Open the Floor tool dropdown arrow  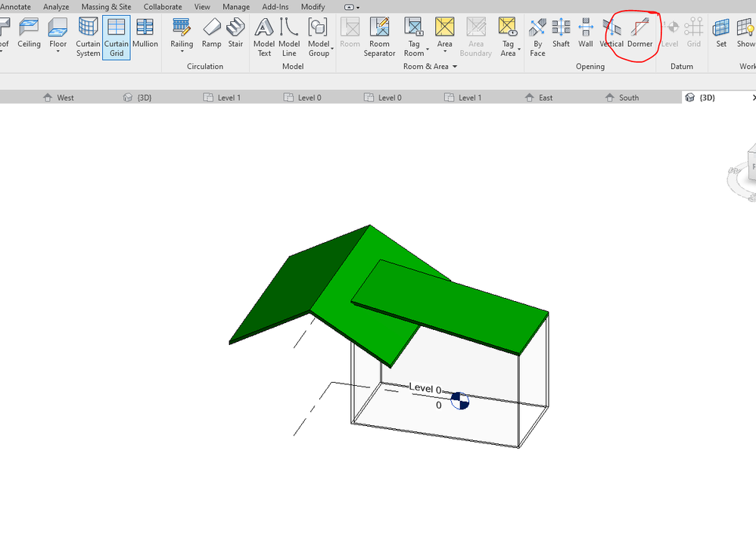click(x=58, y=51)
